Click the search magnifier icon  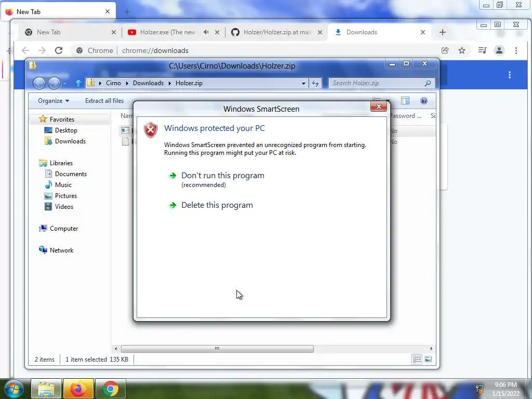pos(428,83)
